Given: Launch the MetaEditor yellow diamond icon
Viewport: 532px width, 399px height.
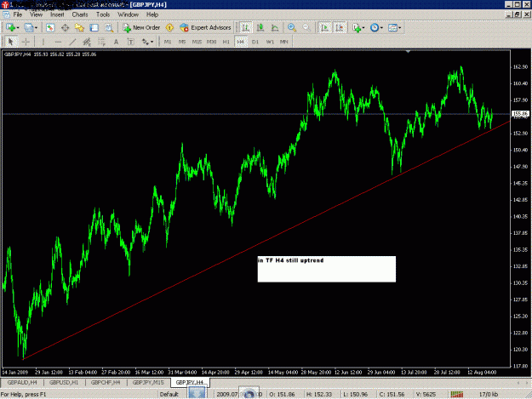Looking at the screenshot, I should pos(169,27).
